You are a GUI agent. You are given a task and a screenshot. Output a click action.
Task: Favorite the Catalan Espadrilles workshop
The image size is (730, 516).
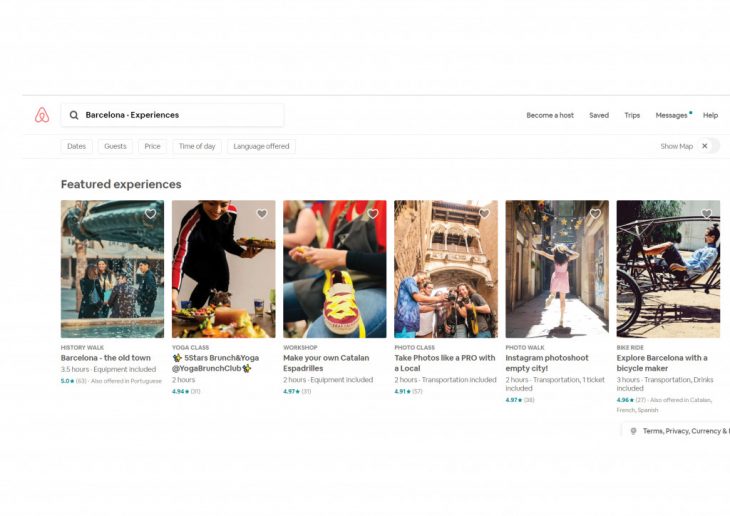373,213
